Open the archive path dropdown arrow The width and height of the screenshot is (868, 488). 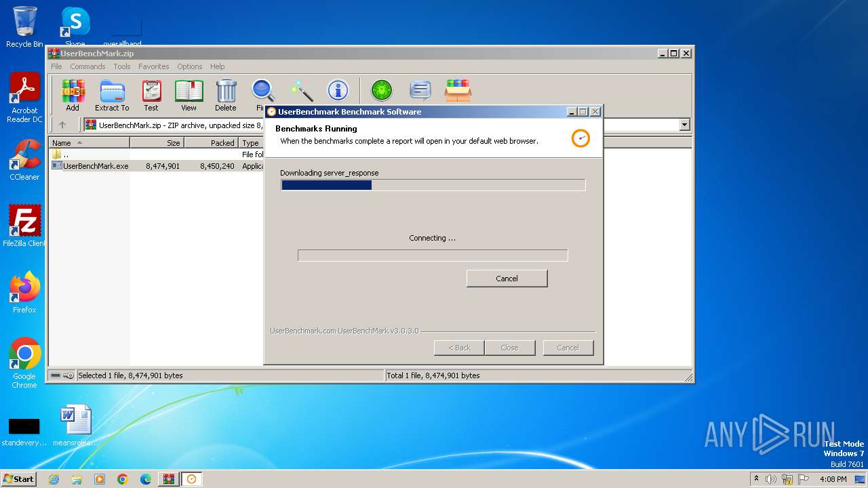[x=684, y=125]
